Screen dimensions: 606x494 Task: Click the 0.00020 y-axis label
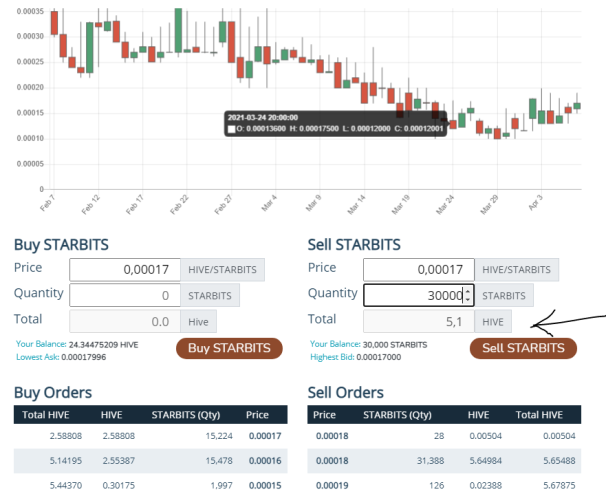click(x=30, y=87)
